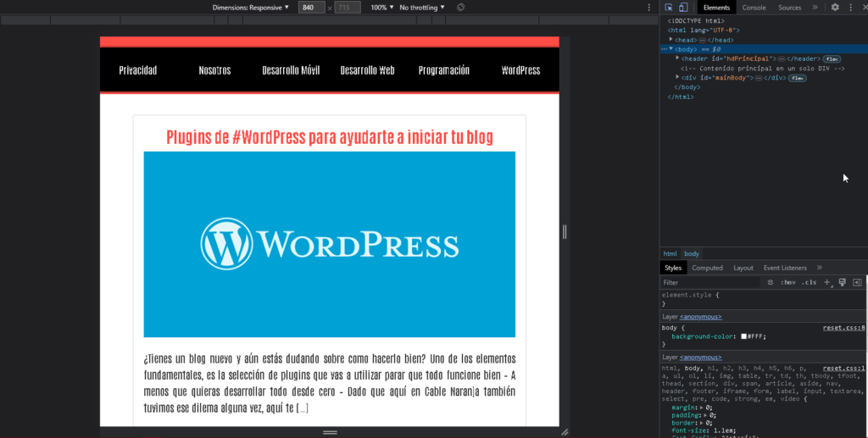This screenshot has height=438, width=868.
Task: Click Nosotros in page nav menu
Action: pyautogui.click(x=214, y=70)
